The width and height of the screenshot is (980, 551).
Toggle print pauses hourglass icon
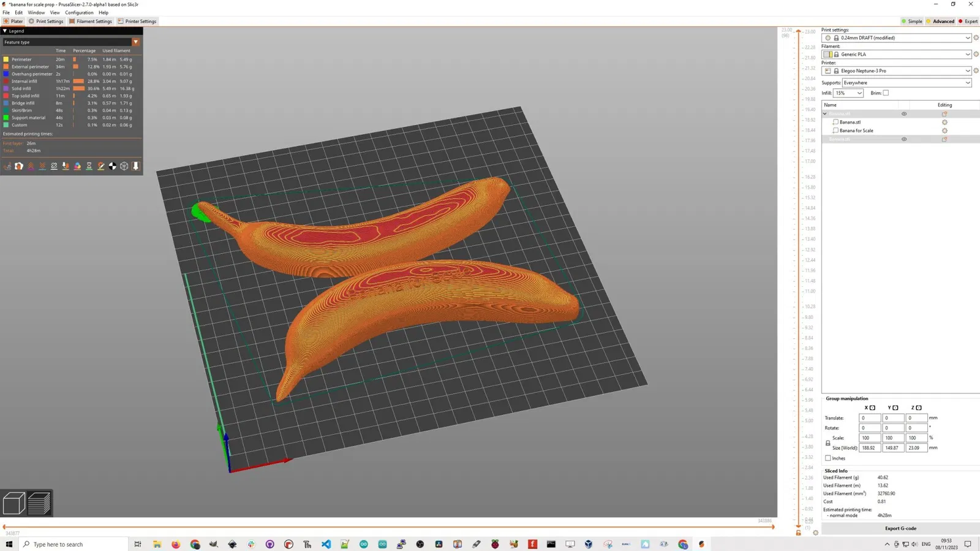click(x=89, y=166)
